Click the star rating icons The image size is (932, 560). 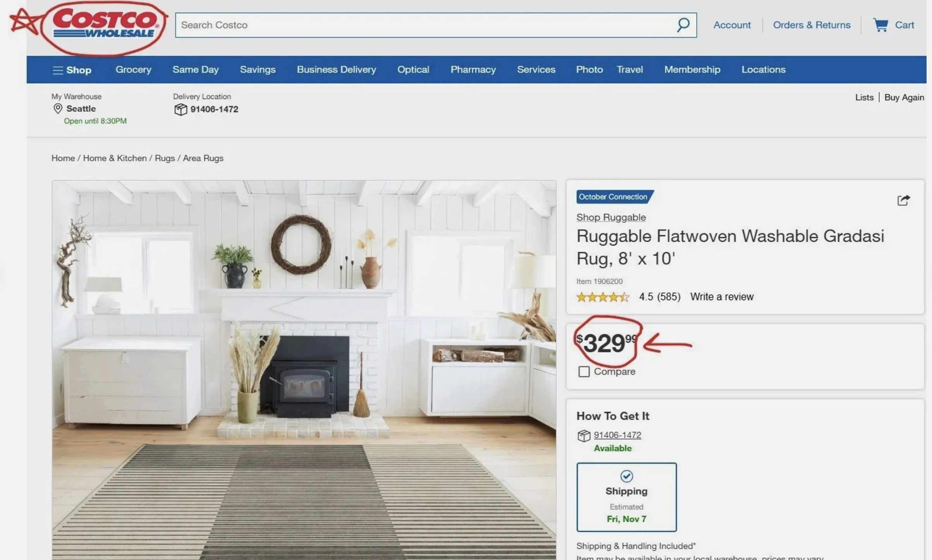coord(602,297)
